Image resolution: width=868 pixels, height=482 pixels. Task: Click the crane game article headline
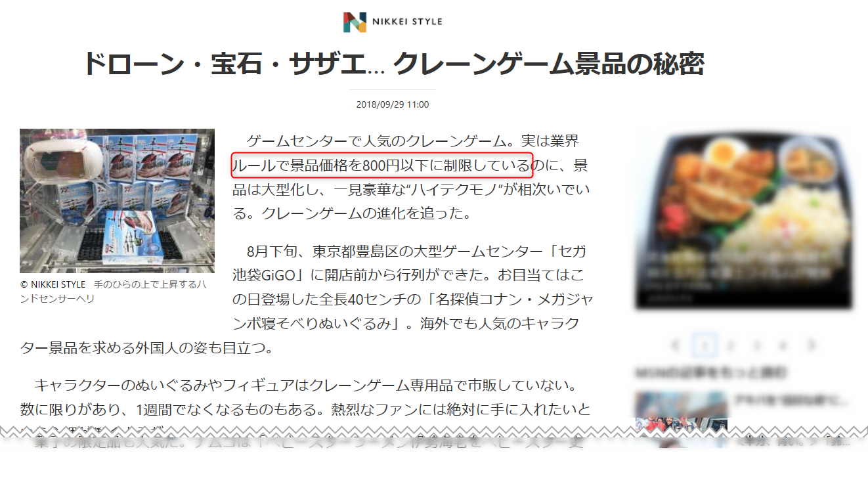click(393, 64)
